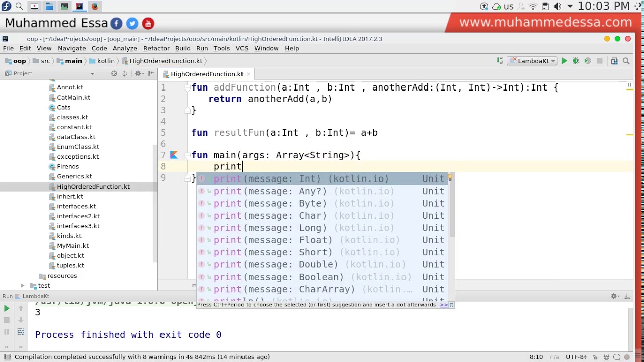Expand more Run panel left toolbar actions
644x362 pixels.
click(x=7, y=347)
